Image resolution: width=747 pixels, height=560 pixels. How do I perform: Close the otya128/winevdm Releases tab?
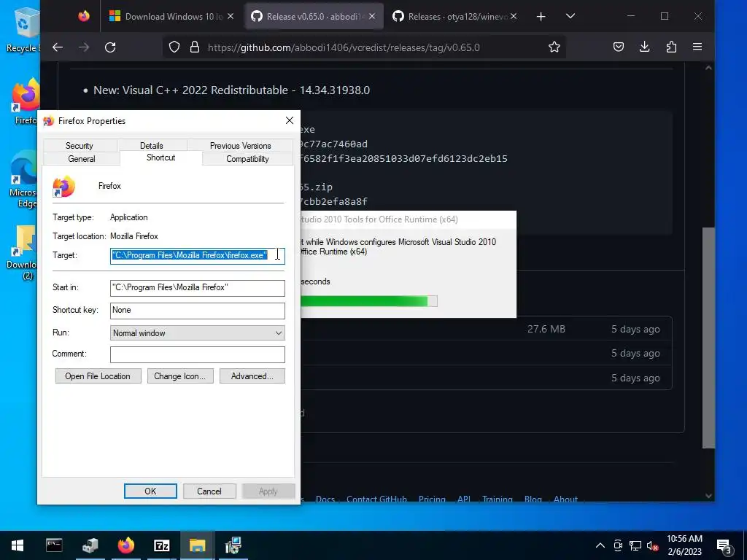click(x=514, y=16)
